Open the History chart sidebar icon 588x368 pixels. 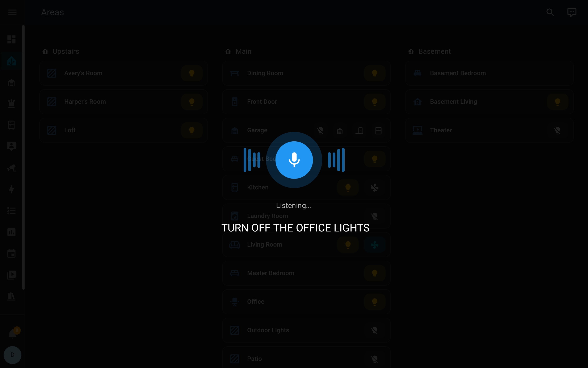point(11,232)
